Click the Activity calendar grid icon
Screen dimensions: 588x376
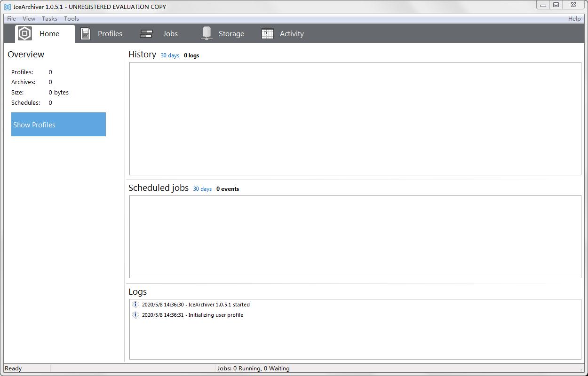click(x=267, y=33)
